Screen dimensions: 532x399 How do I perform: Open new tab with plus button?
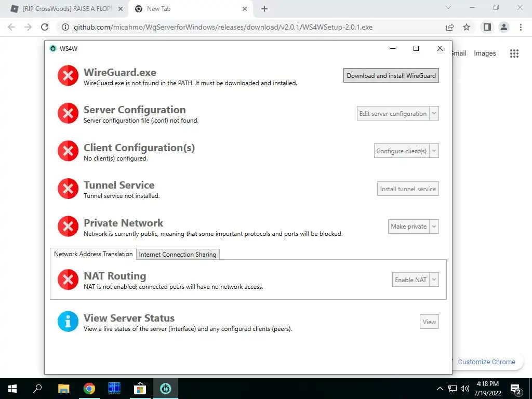point(264,9)
